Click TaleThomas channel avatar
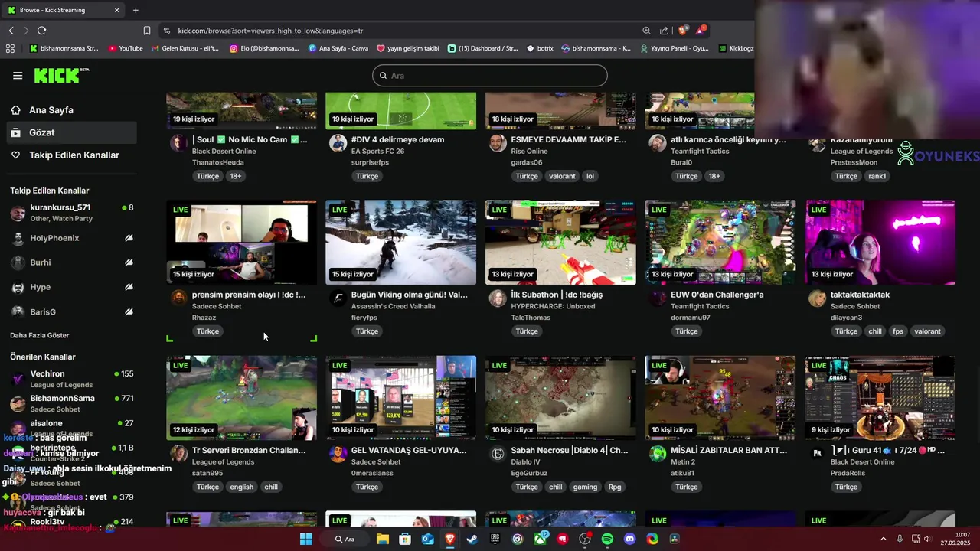Viewport: 980px width, 551px height. 498,298
